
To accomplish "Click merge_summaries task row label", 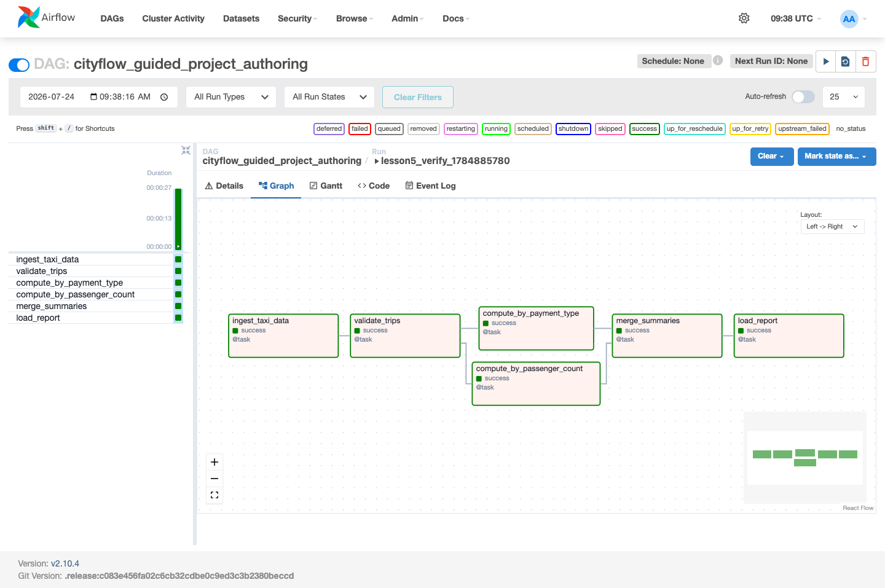I will (52, 306).
